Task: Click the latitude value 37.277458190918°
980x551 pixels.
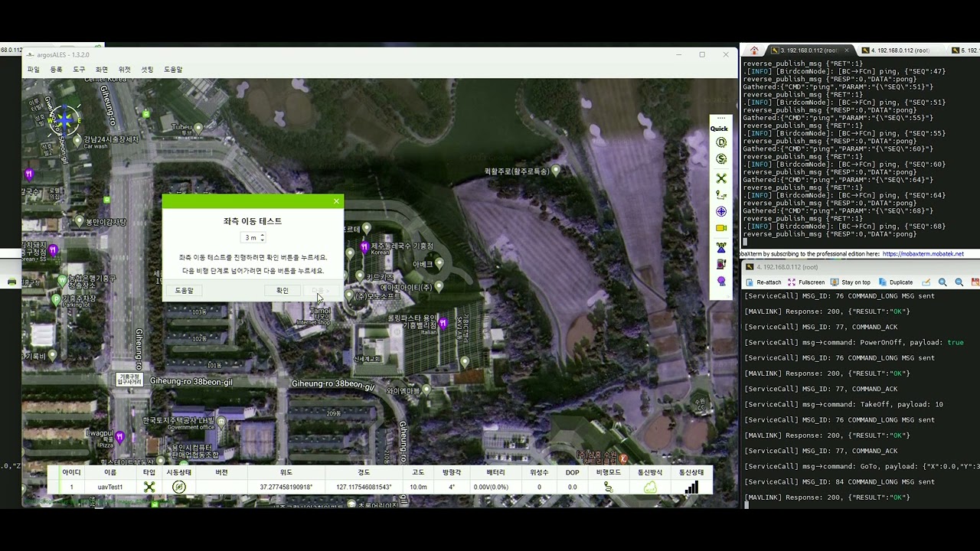Action: pos(286,487)
